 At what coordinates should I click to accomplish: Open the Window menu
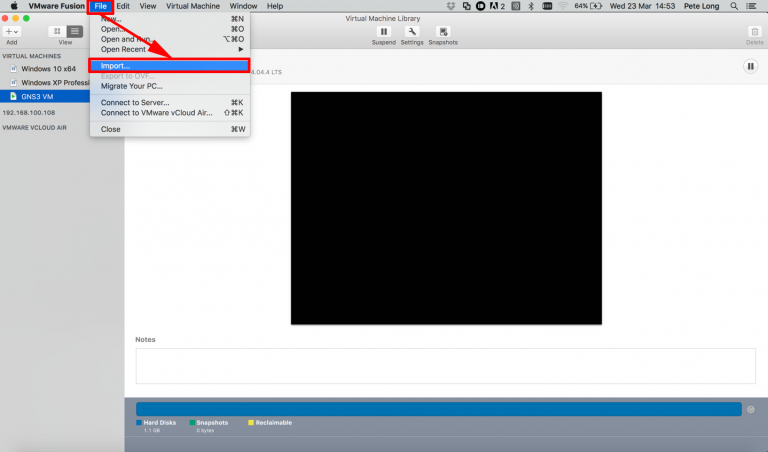243,6
